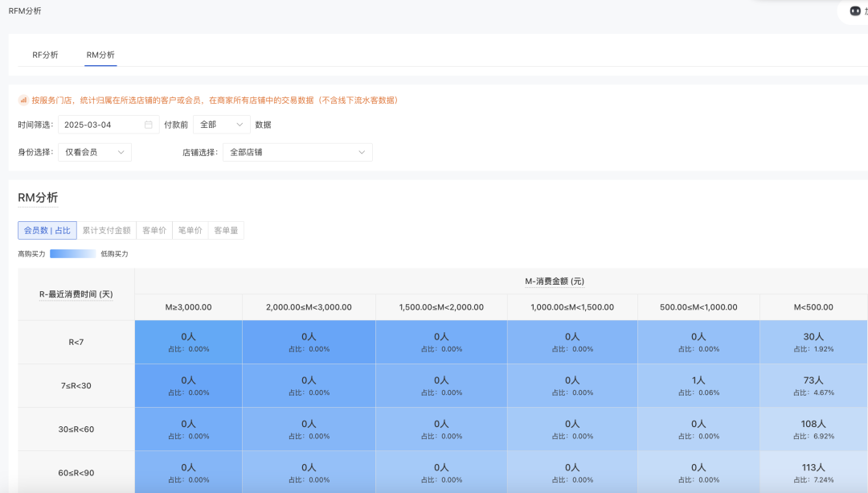Click the 7≤R<30 row label

pyautogui.click(x=76, y=385)
